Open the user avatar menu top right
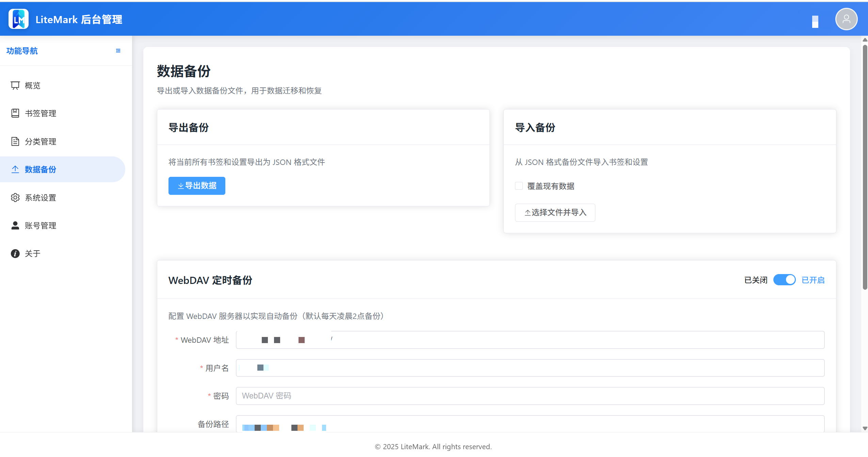This screenshot has height=457, width=868. click(846, 19)
